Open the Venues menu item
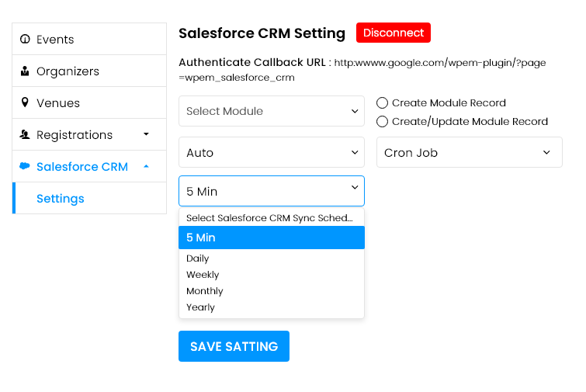This screenshot has height=392, width=586. (89, 102)
